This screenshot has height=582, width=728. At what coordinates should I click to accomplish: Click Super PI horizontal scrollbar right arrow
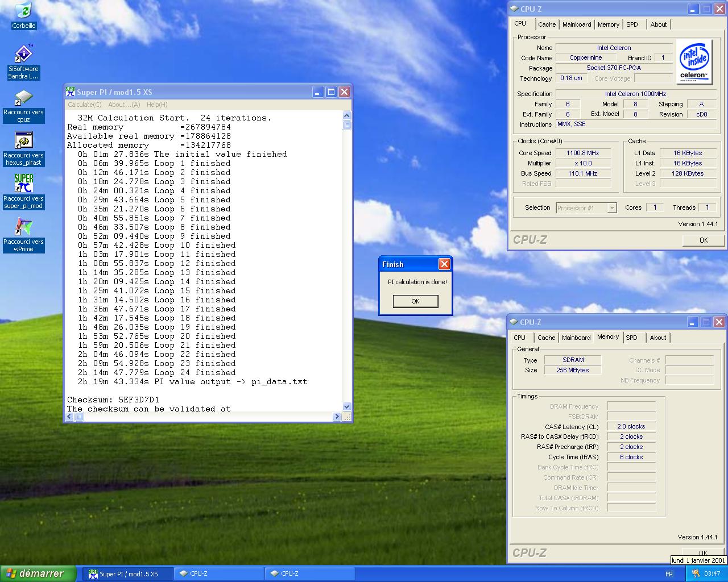tap(337, 417)
